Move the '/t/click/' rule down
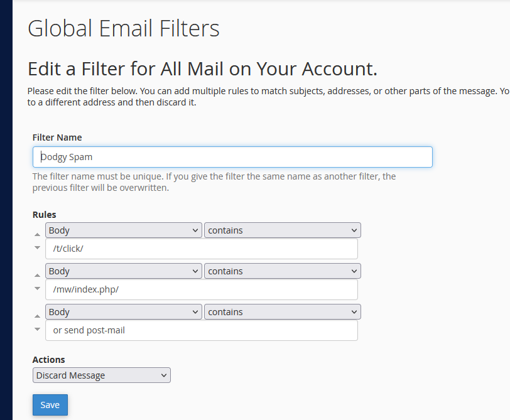 pyautogui.click(x=37, y=247)
